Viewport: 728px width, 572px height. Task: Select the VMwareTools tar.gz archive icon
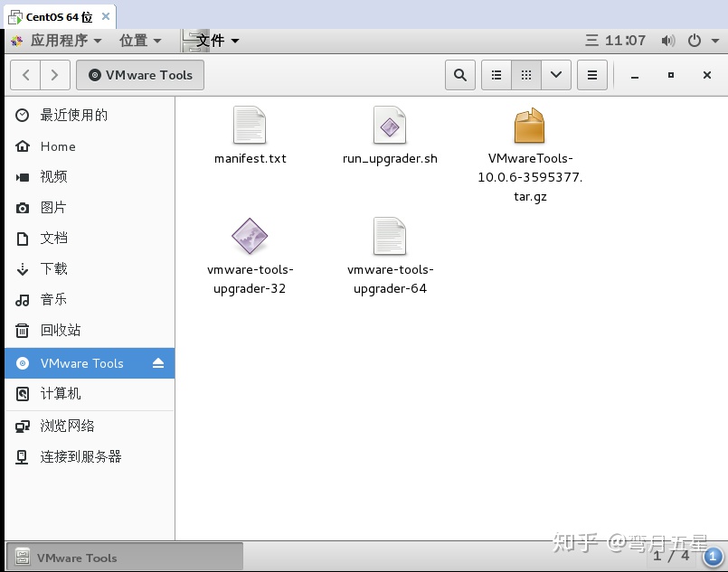point(529,126)
